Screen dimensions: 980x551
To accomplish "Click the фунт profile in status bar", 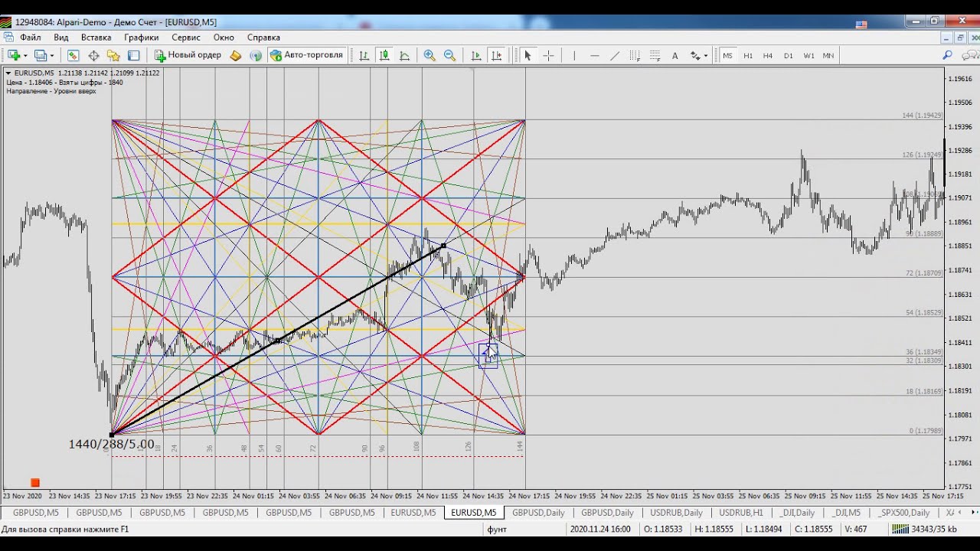I will tap(497, 529).
